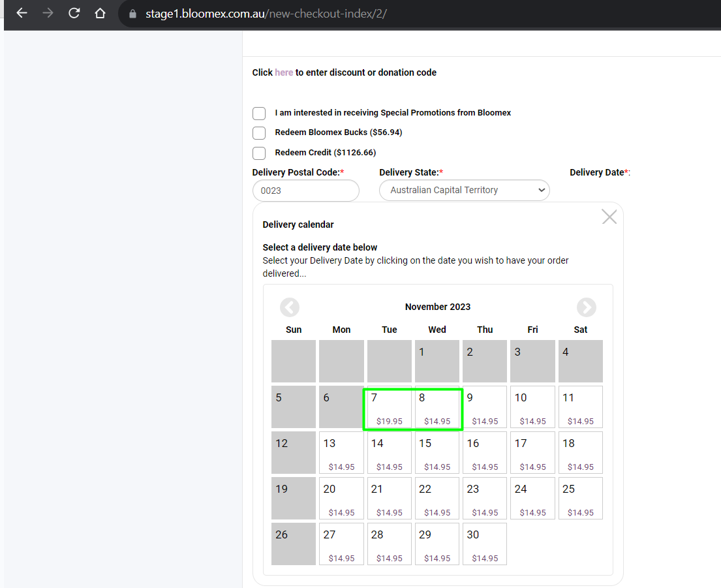Close the delivery calendar with the X
The height and width of the screenshot is (588, 721).
(609, 217)
